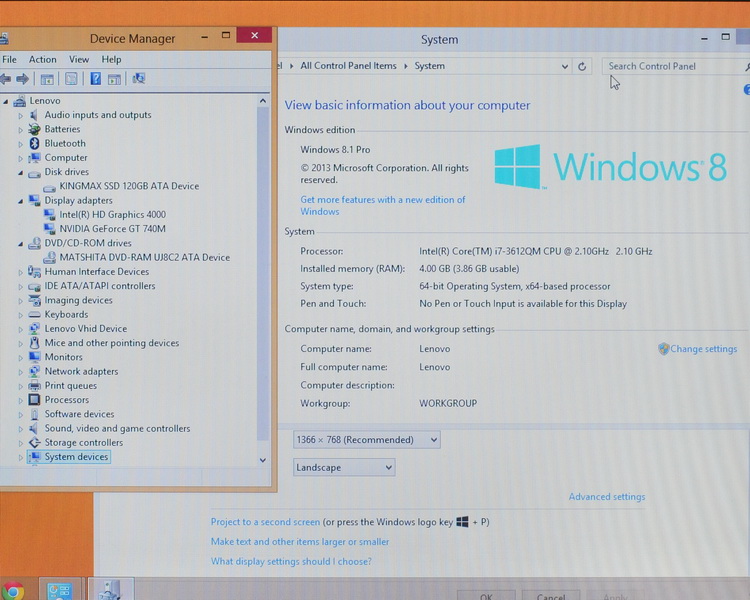750x600 pixels.
Task: Click the Disk drives category icon
Action: click(34, 173)
